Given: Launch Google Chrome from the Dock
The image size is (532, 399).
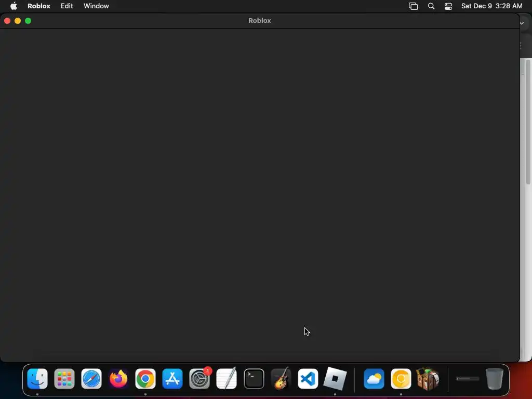Looking at the screenshot, I should click(x=145, y=379).
